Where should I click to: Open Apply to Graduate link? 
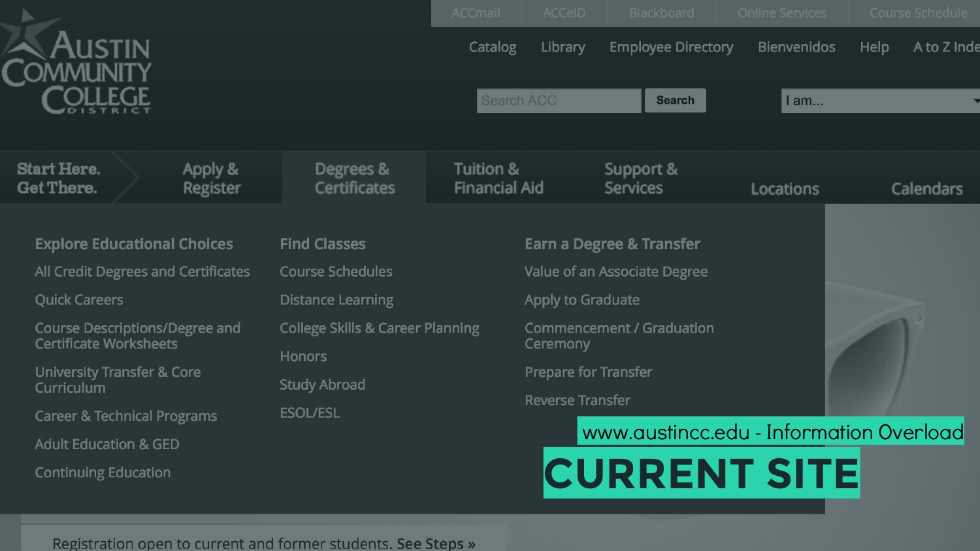(582, 299)
